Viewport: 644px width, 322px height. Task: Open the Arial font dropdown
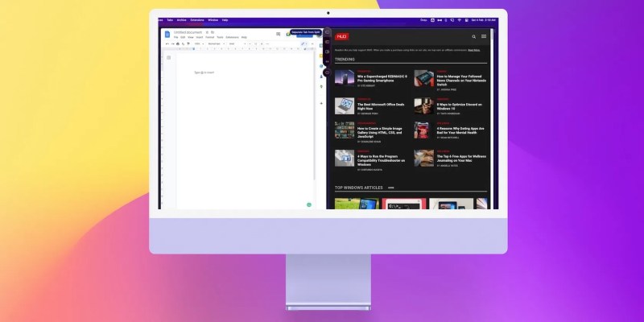pos(237,43)
